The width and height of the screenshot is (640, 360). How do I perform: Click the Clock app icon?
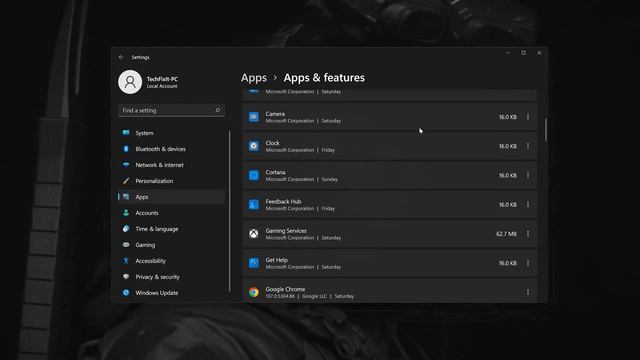pyautogui.click(x=253, y=146)
